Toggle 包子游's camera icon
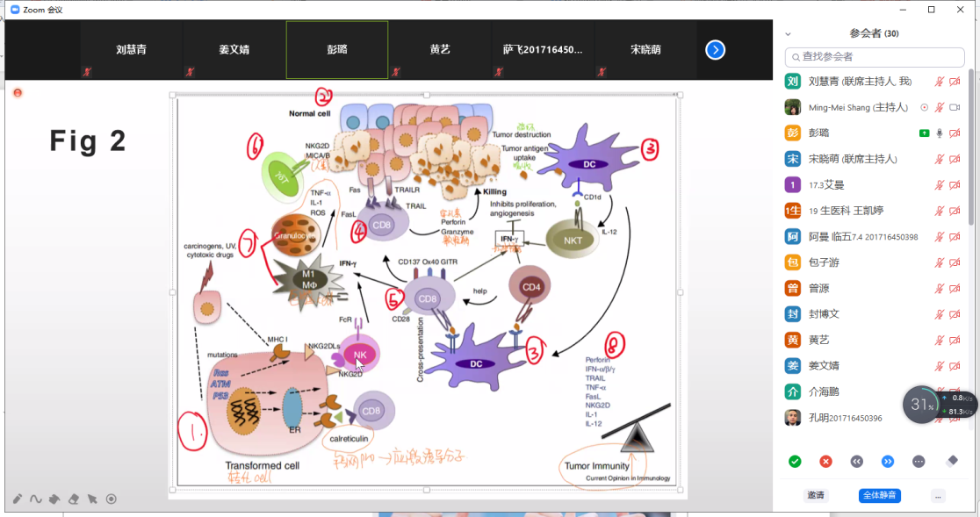 [x=955, y=262]
